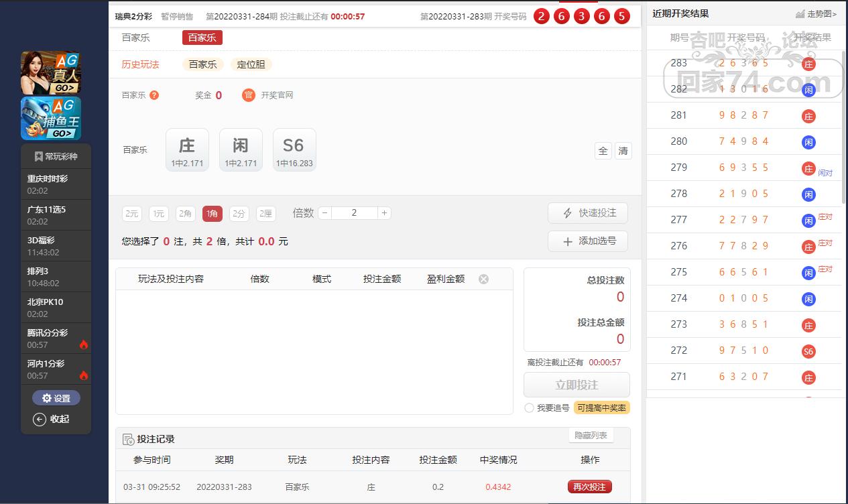Open 开奖官网 official site icon
848x504 pixels.
[x=249, y=95]
